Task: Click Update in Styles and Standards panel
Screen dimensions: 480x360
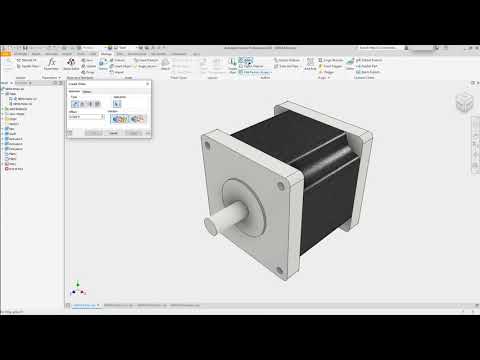Action: pyautogui.click(x=88, y=66)
